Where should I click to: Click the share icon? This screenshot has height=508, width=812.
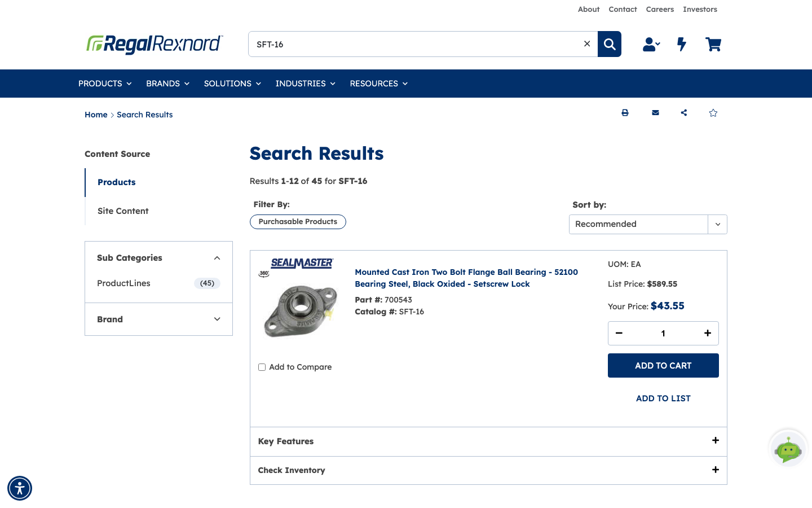[x=684, y=113]
